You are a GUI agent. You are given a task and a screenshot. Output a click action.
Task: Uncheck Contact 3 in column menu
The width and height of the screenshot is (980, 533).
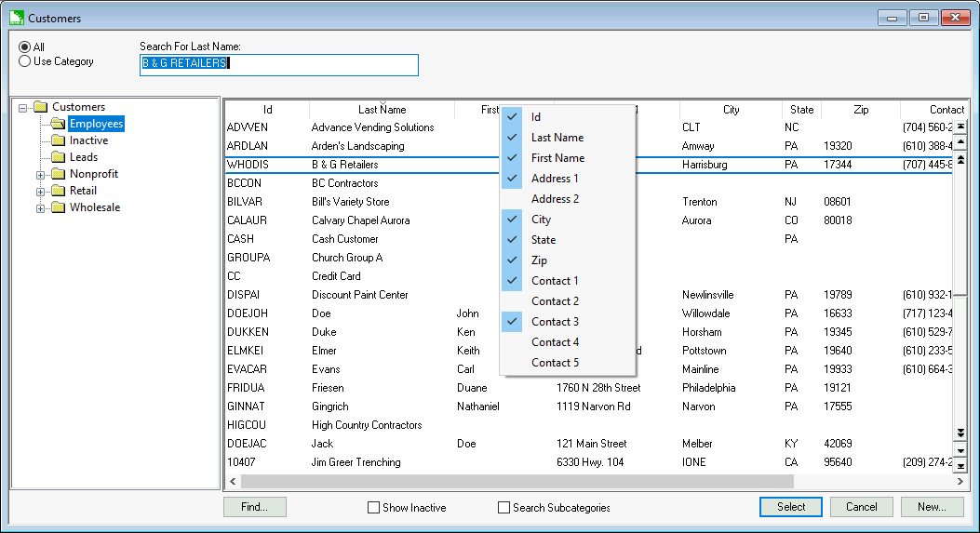coord(555,322)
